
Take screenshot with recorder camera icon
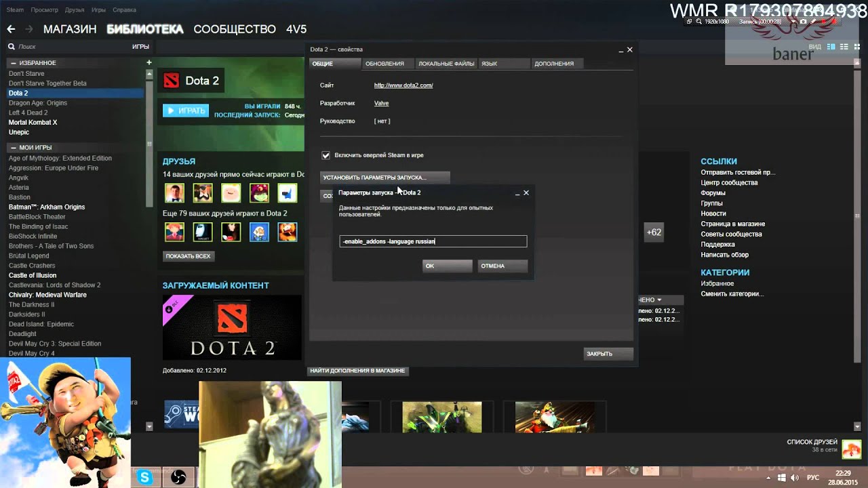click(x=804, y=22)
